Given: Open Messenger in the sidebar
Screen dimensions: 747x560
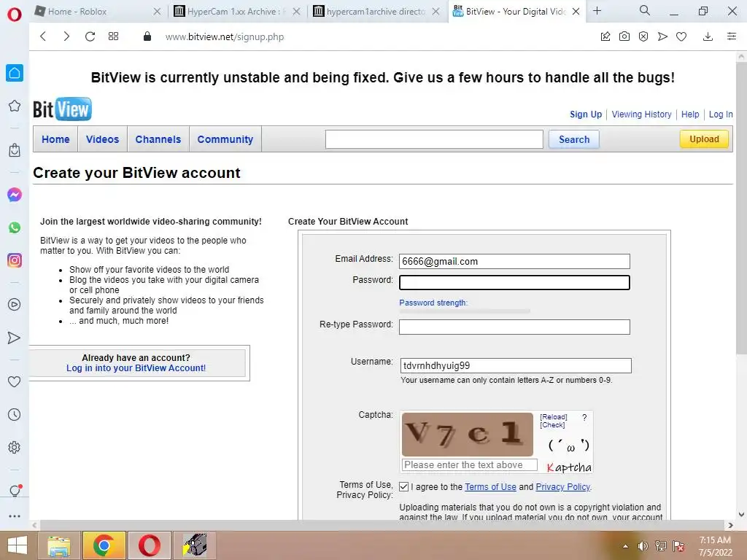Looking at the screenshot, I should (x=15, y=194).
